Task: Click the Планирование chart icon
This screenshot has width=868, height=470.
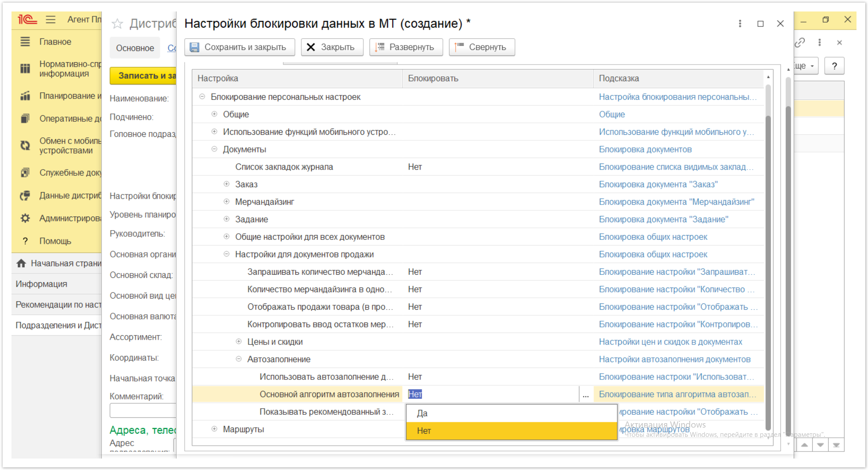Action: [x=25, y=96]
